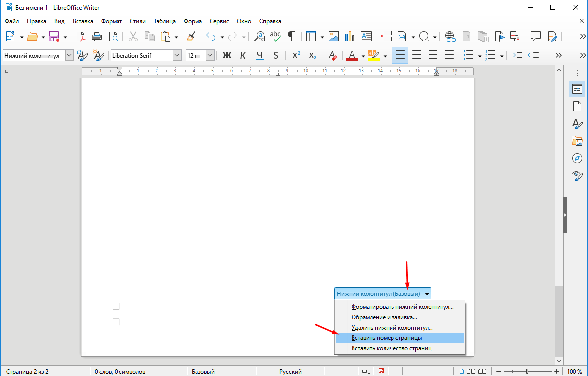Toggle formatting marks (pilcrow)
588x376 pixels.
(291, 36)
